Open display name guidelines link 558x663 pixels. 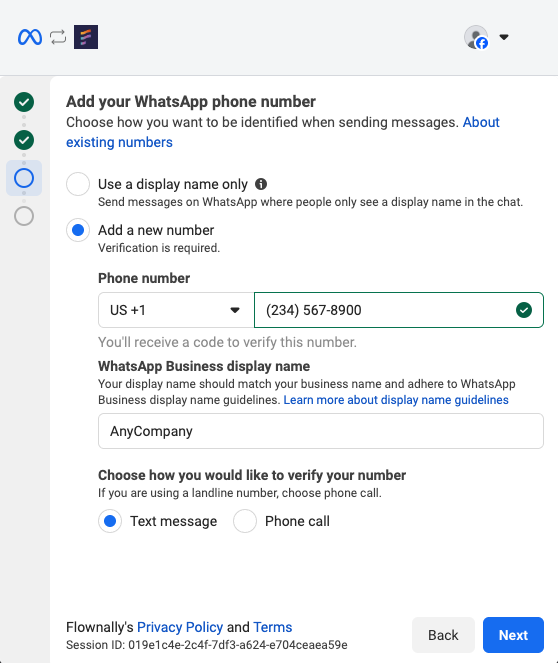point(396,400)
